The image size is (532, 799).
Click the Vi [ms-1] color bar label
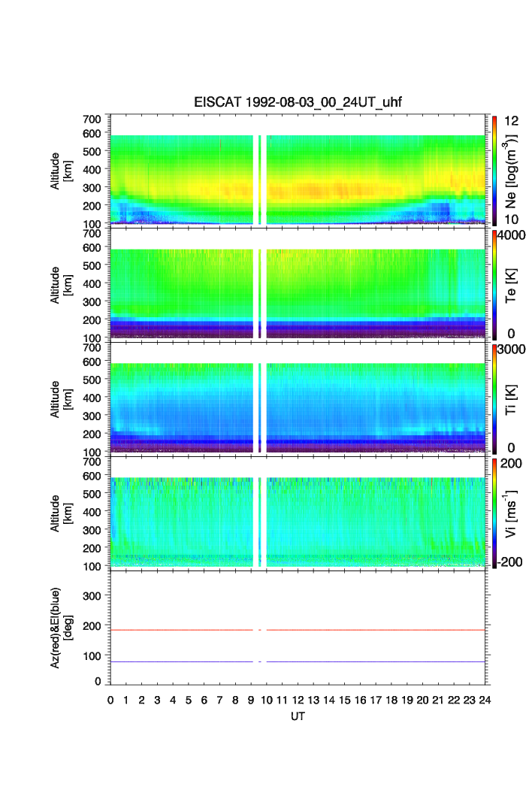pos(510,513)
